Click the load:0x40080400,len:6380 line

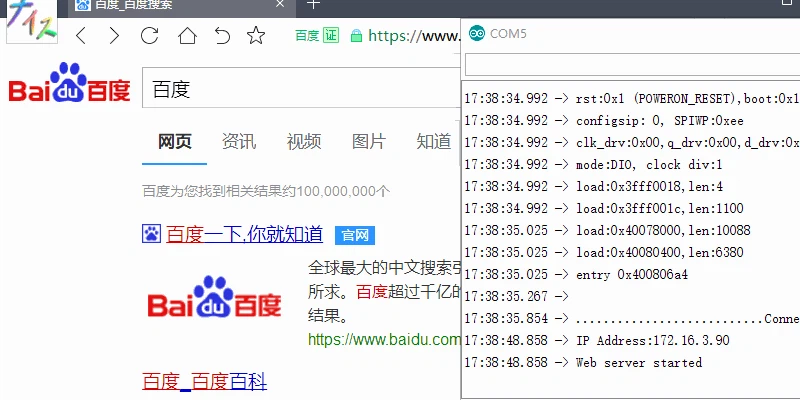[x=604, y=253]
